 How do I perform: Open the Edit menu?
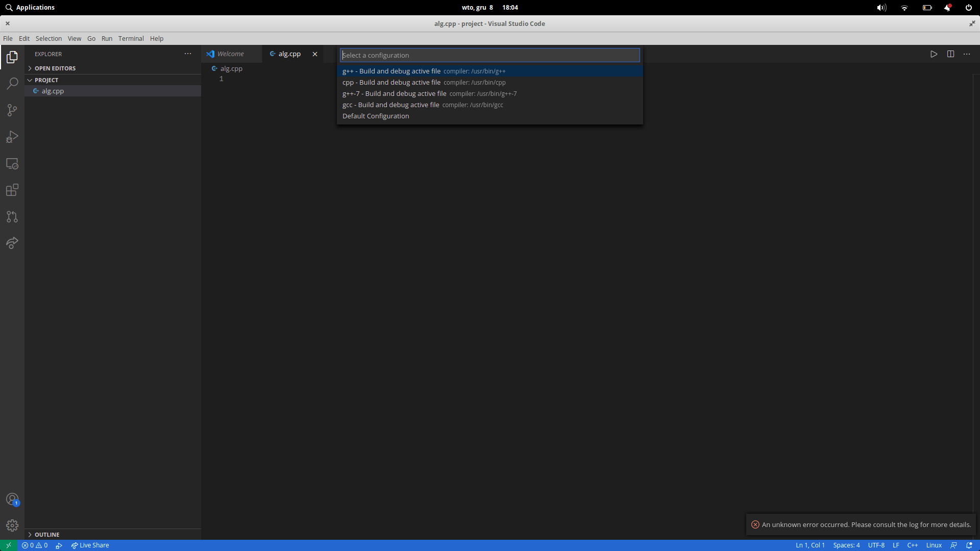point(24,39)
